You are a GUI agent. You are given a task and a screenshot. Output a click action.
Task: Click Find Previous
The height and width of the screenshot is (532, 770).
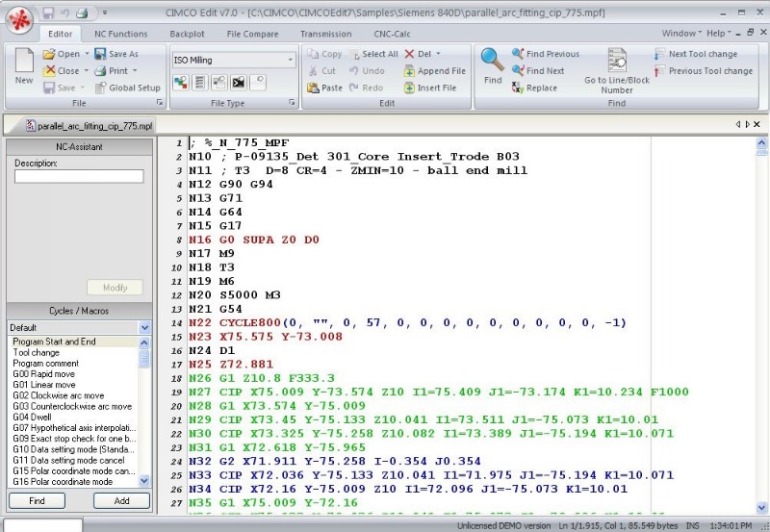tap(546, 54)
